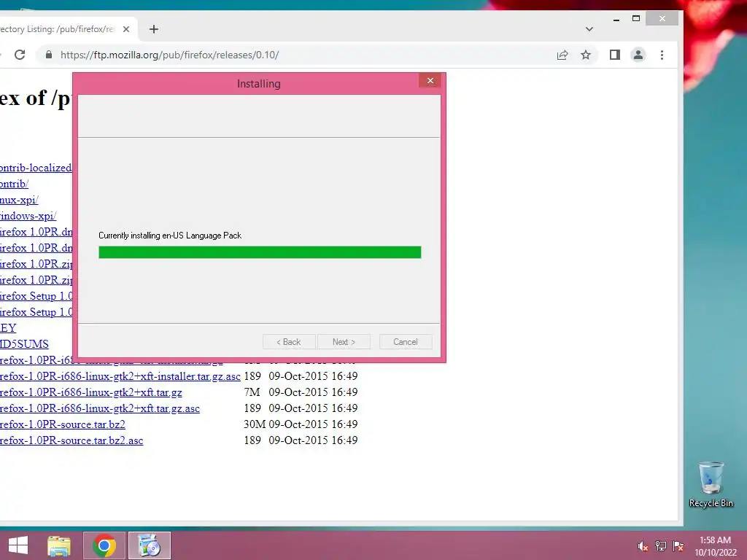
Task: Click the network tray icon
Action: (x=661, y=546)
